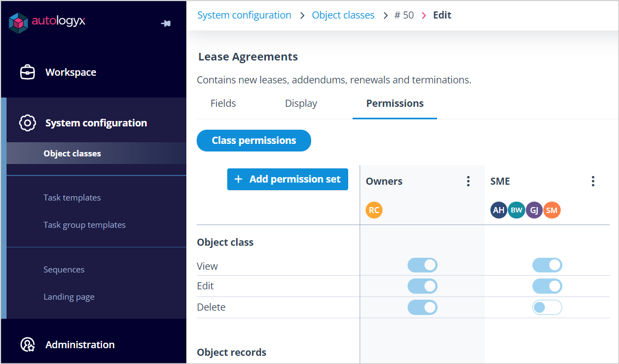
Task: Click the Object class section label
Action: pyautogui.click(x=225, y=242)
